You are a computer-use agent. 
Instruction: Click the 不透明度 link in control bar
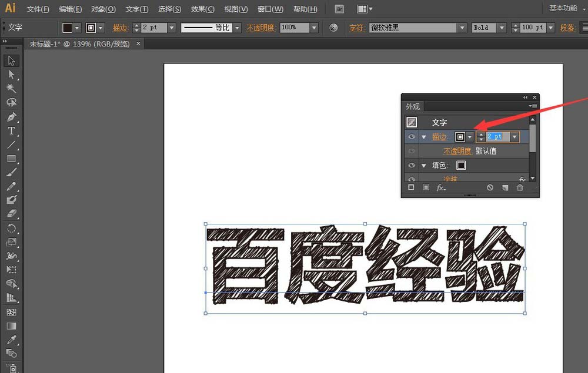point(261,28)
